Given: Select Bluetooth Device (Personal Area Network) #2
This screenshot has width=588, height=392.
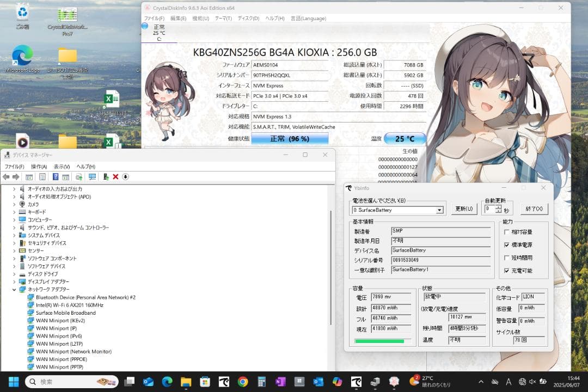Looking at the screenshot, I should (85, 297).
